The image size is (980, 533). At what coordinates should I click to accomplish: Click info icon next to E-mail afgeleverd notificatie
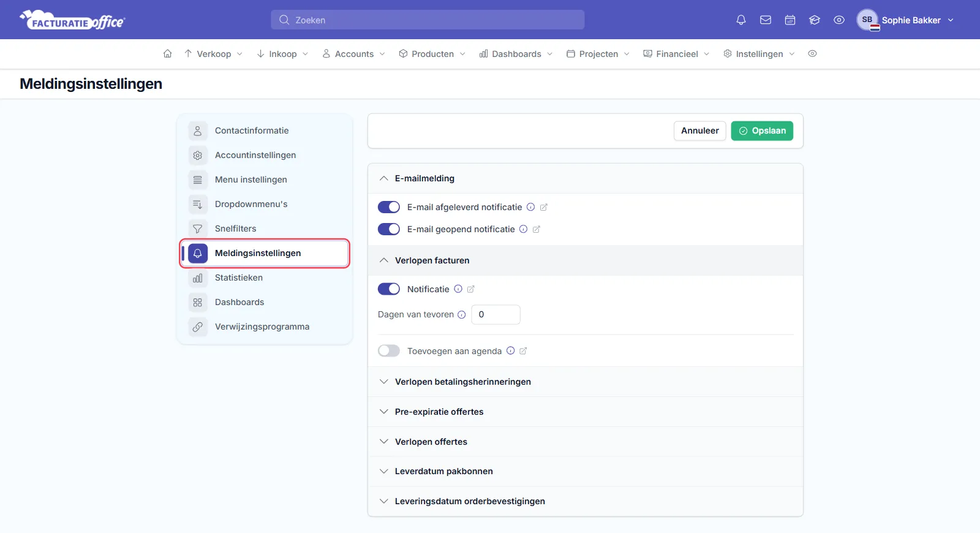[x=531, y=207]
